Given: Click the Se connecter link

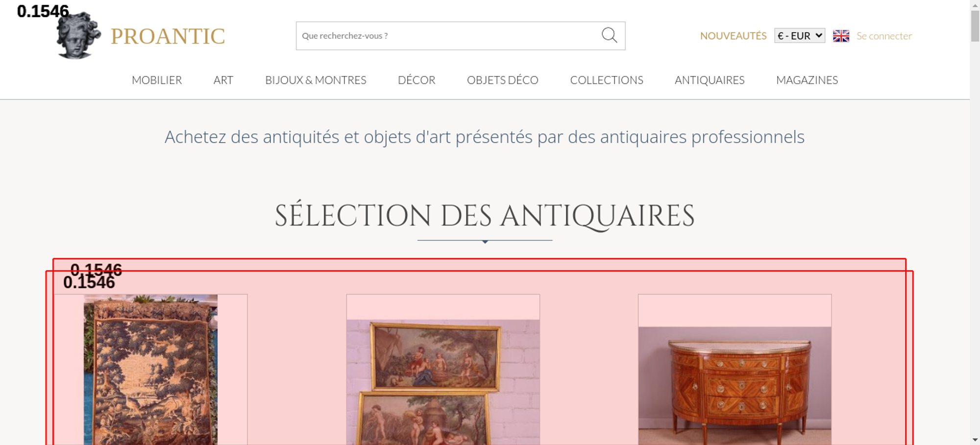Looking at the screenshot, I should (884, 36).
